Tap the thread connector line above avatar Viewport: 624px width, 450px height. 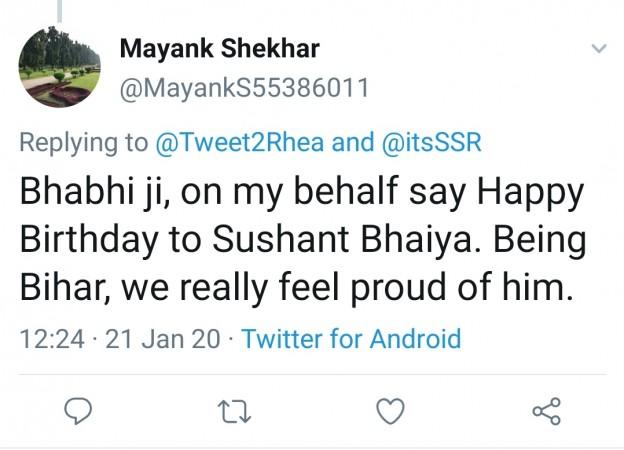[60, 11]
